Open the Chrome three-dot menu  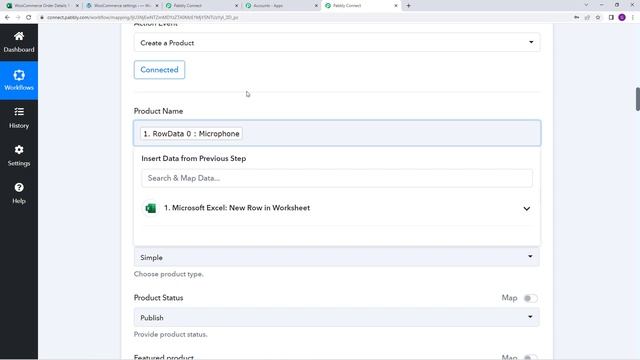coord(633,18)
